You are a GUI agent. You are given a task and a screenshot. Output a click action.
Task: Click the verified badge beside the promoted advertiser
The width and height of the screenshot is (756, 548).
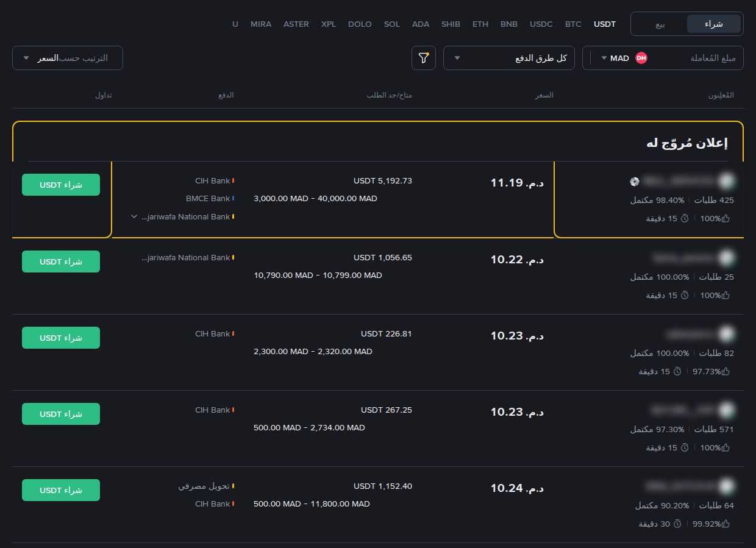click(635, 181)
